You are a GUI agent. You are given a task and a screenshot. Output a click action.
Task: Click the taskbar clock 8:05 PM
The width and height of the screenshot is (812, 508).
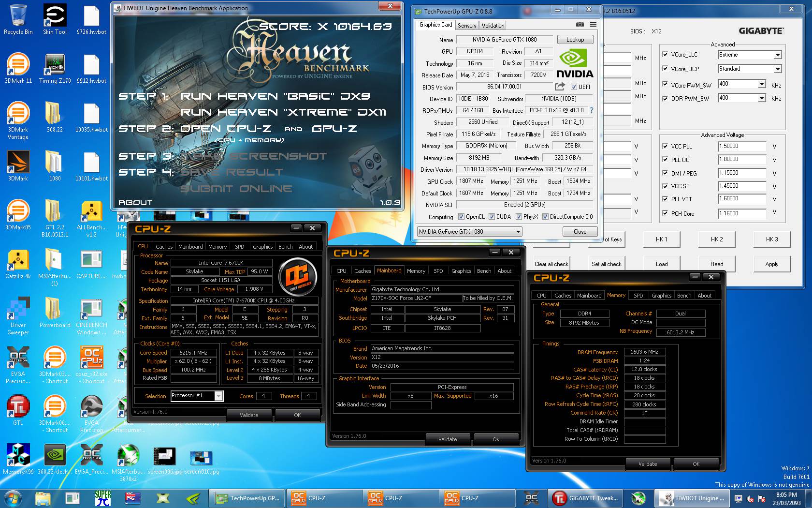pyautogui.click(x=786, y=499)
